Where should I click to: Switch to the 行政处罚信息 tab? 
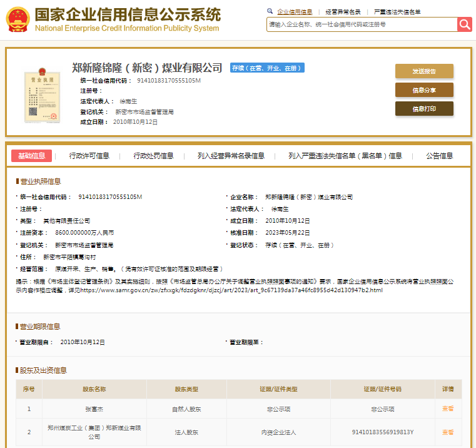[x=153, y=156]
